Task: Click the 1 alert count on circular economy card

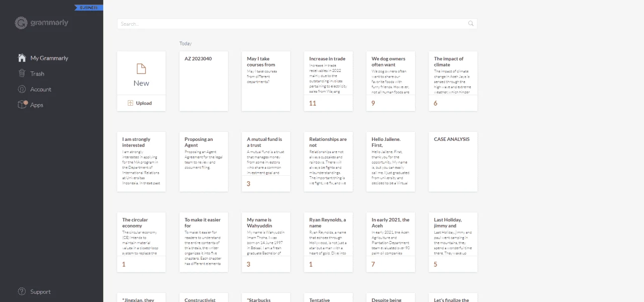Action: pos(124,264)
